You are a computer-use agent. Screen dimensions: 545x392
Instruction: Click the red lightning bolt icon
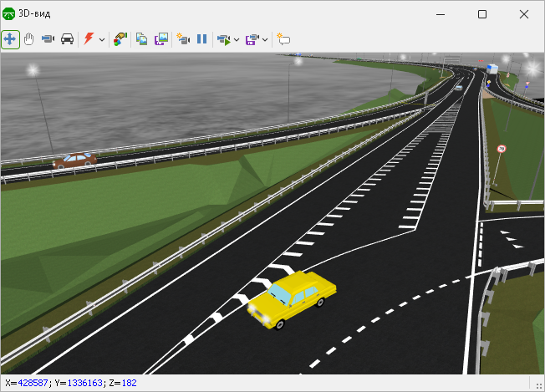89,39
